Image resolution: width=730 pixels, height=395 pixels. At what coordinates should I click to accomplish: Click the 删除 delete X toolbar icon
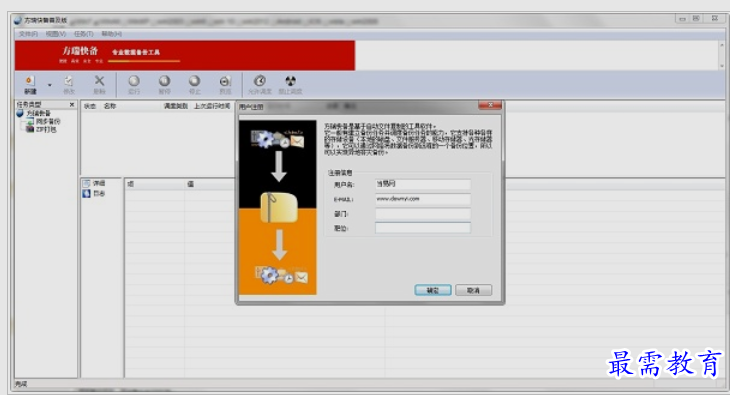click(99, 85)
